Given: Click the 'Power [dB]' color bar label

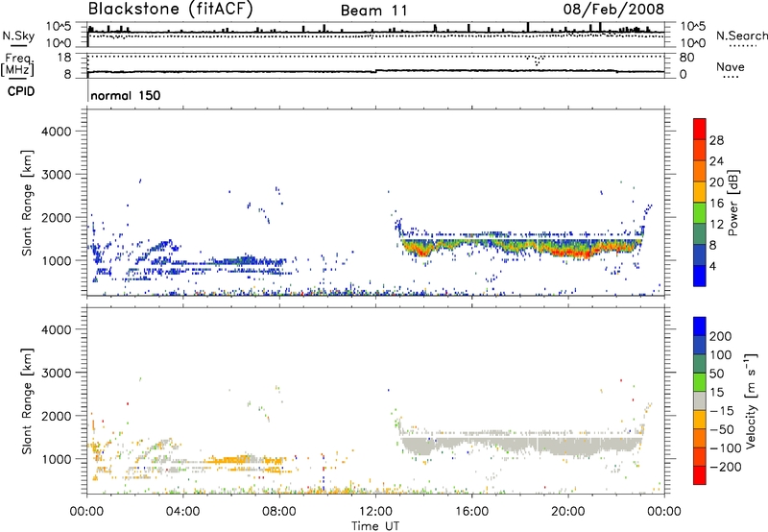Looking at the screenshot, I should point(732,203).
